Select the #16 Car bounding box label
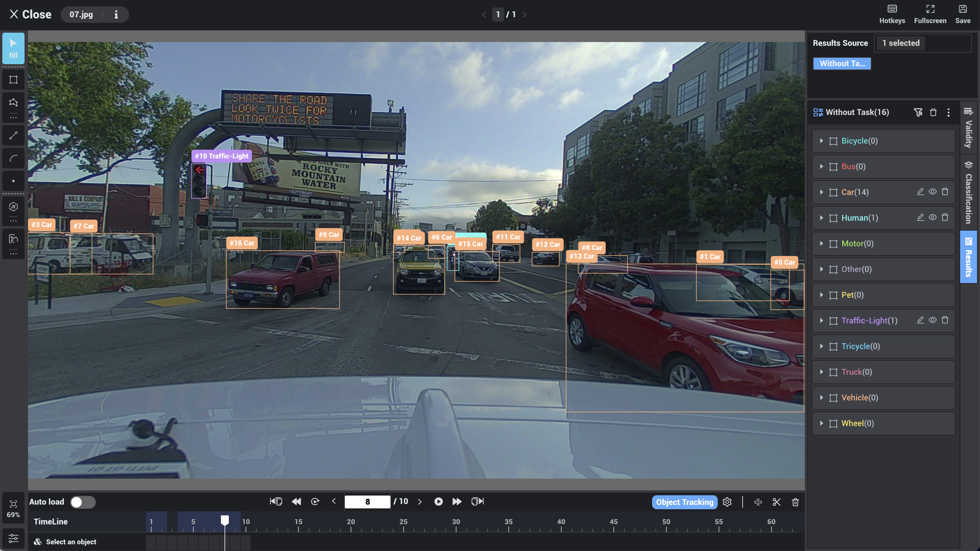The width and height of the screenshot is (980, 551). point(242,243)
